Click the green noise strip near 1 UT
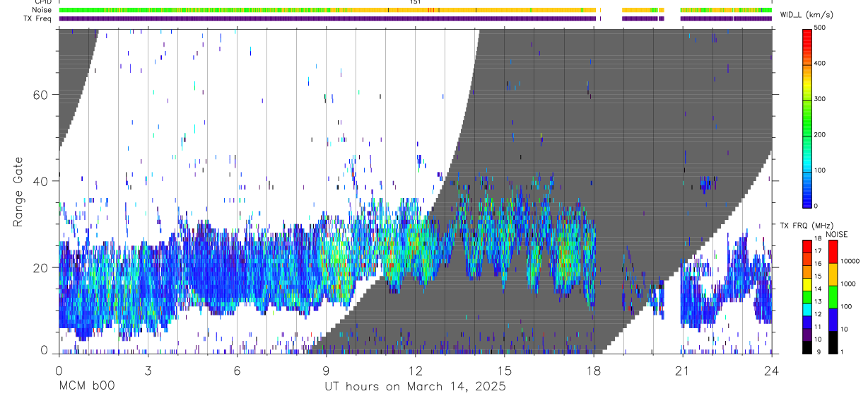This screenshot has height=401, width=868. click(x=88, y=10)
